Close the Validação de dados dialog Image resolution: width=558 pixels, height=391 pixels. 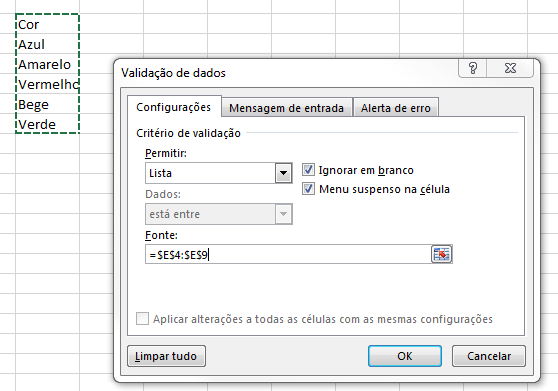510,68
